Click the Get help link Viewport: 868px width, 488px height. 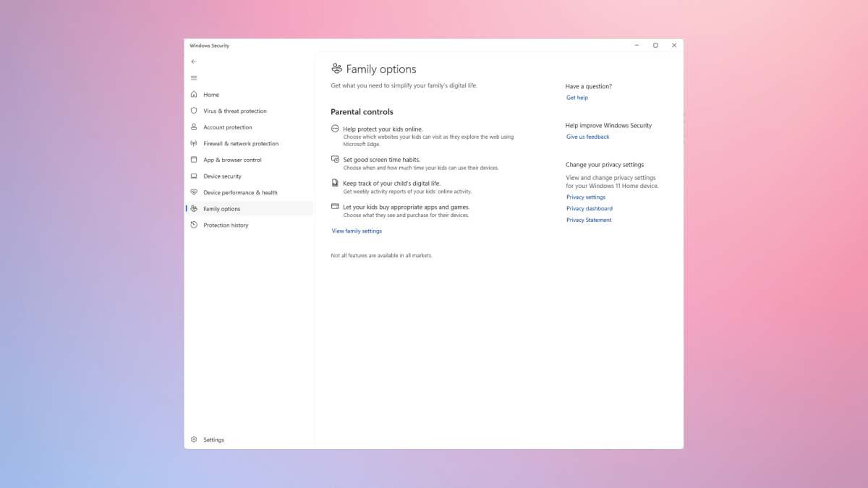point(577,98)
